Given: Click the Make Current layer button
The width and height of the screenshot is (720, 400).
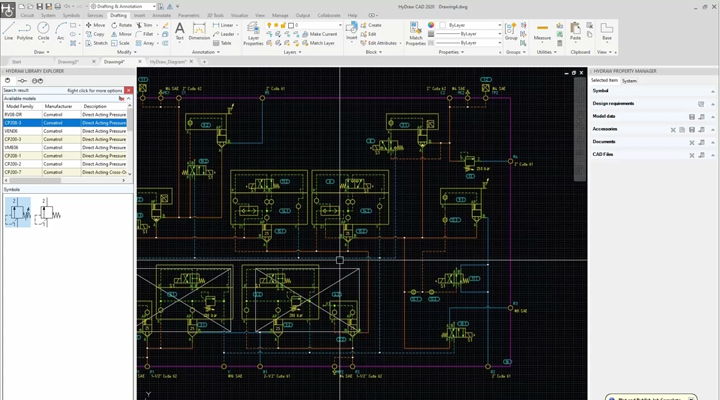Looking at the screenshot, I should [320, 34].
